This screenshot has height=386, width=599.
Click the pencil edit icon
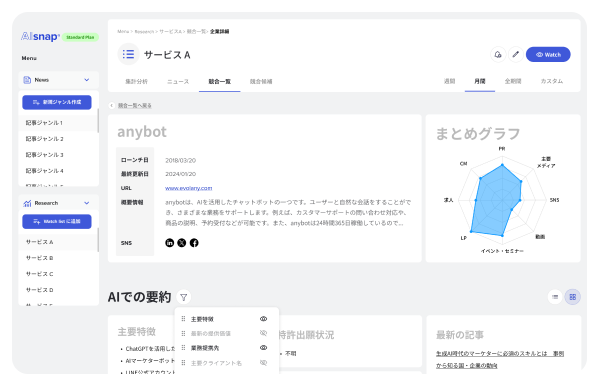pyautogui.click(x=515, y=55)
